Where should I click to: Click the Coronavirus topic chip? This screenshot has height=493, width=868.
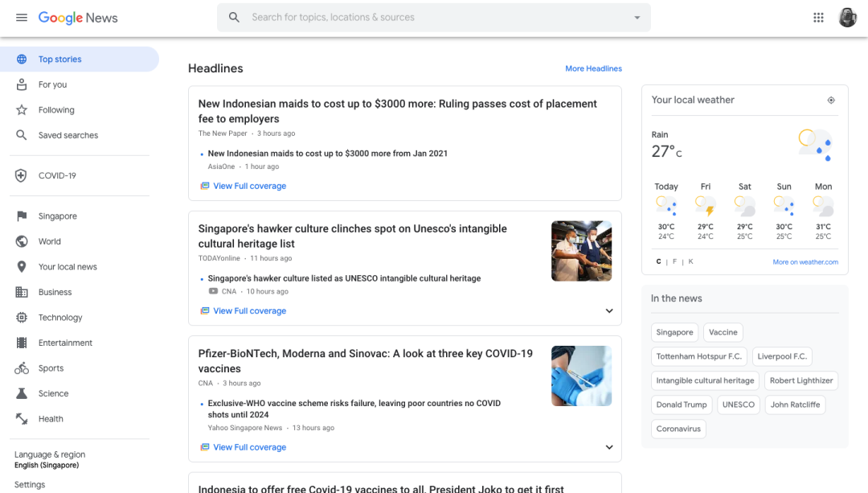[678, 429]
